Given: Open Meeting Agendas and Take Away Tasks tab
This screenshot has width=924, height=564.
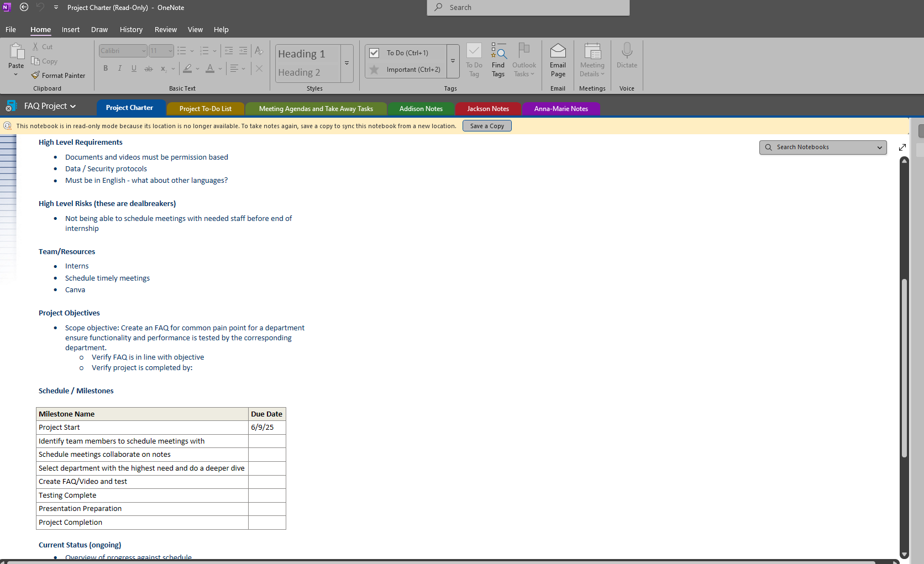Looking at the screenshot, I should (x=316, y=109).
